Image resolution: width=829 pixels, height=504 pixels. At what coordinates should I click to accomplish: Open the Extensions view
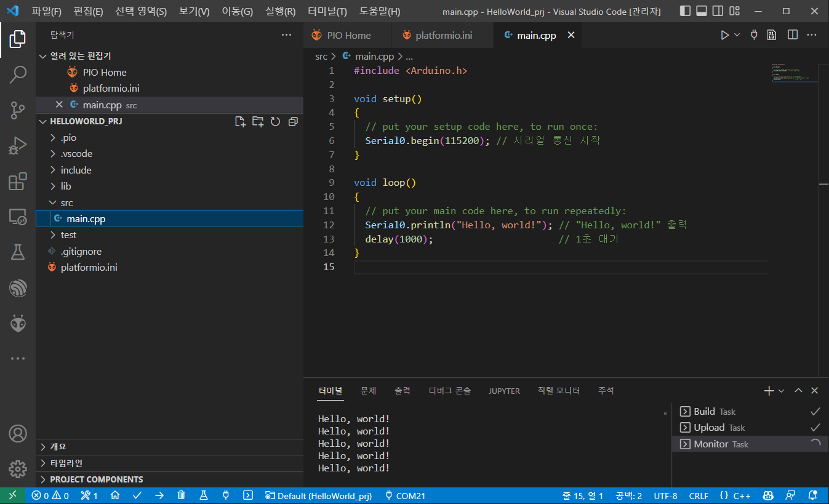pos(18,181)
